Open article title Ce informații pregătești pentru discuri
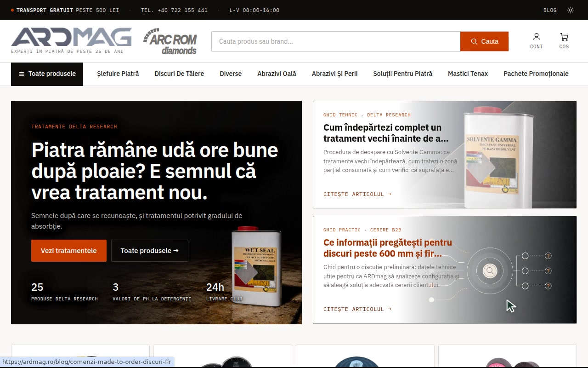 tap(388, 248)
